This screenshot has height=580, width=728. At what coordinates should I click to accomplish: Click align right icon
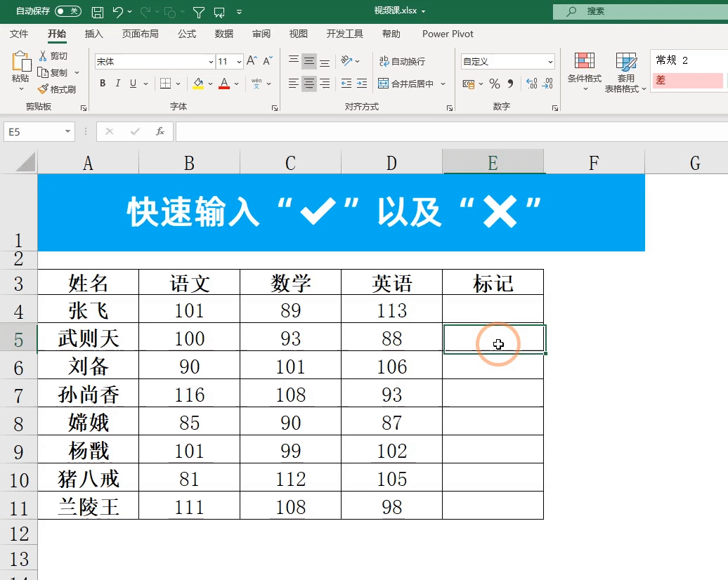pyautogui.click(x=325, y=84)
